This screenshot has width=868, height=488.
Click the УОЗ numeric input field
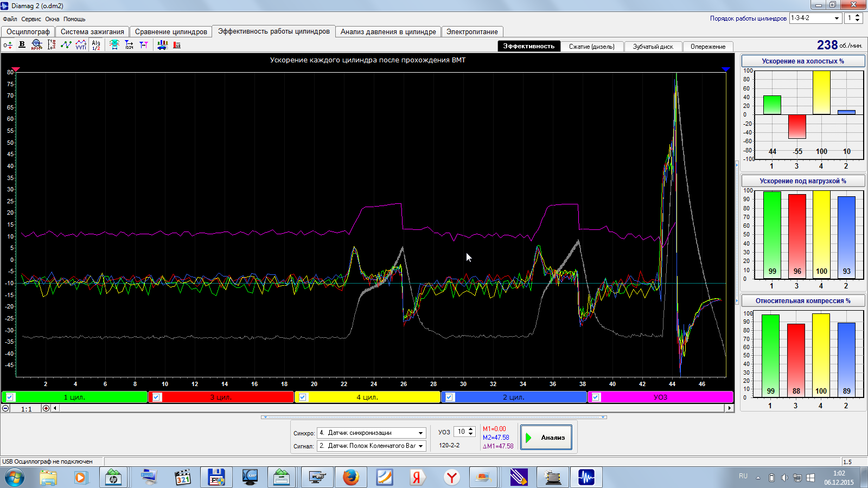click(x=461, y=432)
